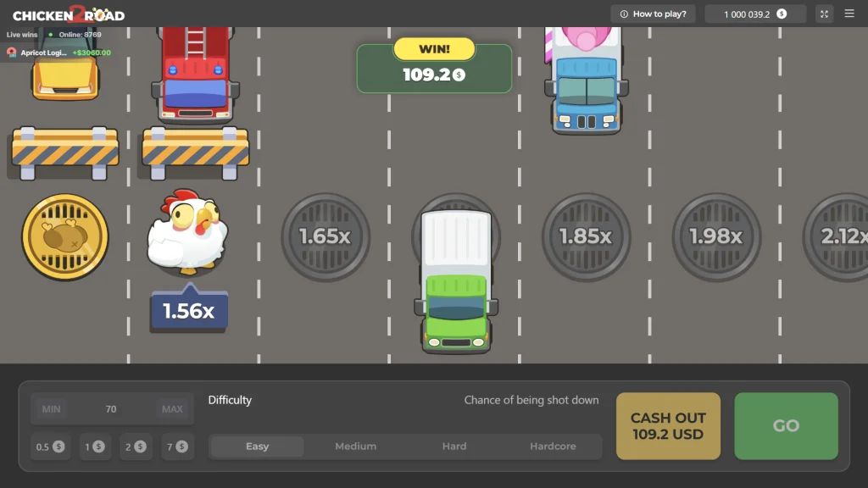Screen dimensions: 868x488
Task: Open the hamburger menu icon
Action: [x=849, y=14]
